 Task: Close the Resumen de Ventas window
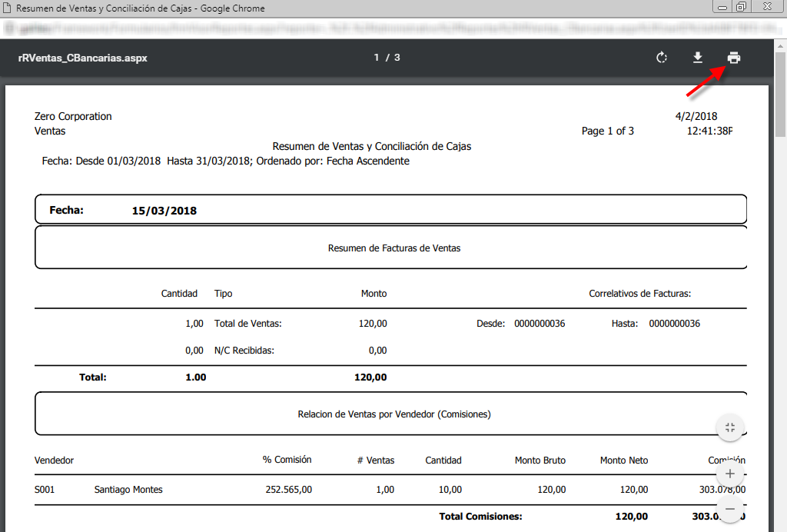[x=765, y=8]
